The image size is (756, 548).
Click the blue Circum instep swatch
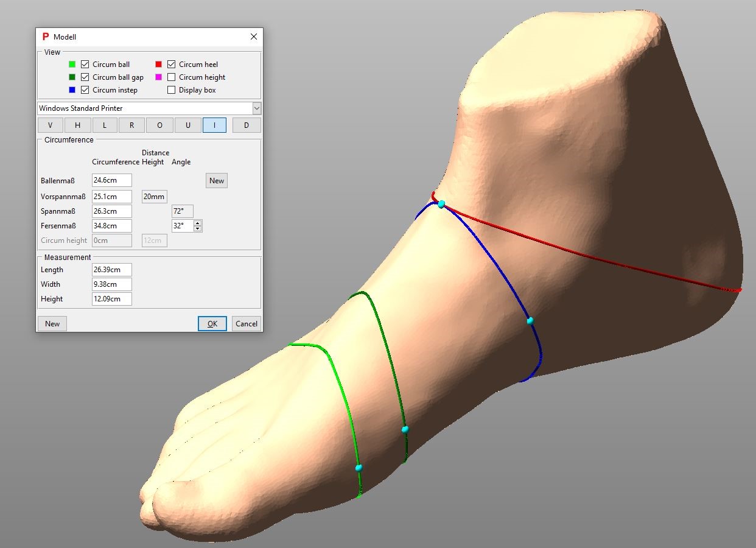pos(72,90)
